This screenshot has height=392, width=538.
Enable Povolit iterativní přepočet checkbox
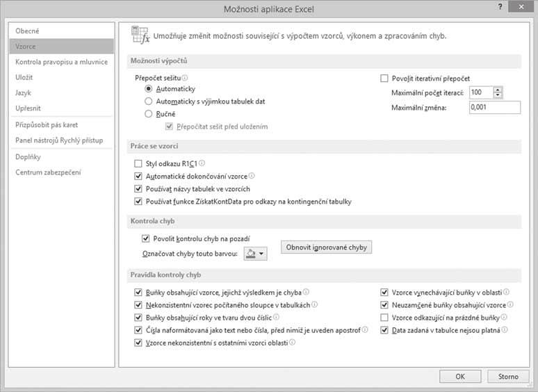[x=384, y=79]
